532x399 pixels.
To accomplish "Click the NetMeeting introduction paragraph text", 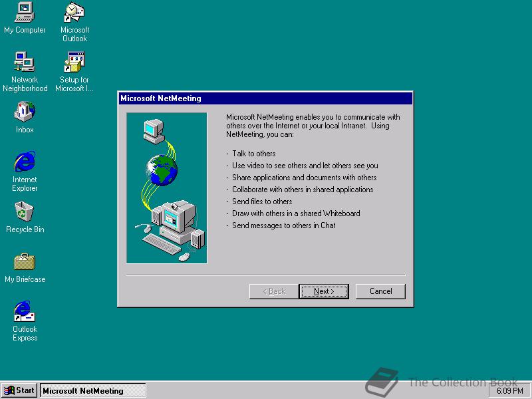I will (x=313, y=126).
